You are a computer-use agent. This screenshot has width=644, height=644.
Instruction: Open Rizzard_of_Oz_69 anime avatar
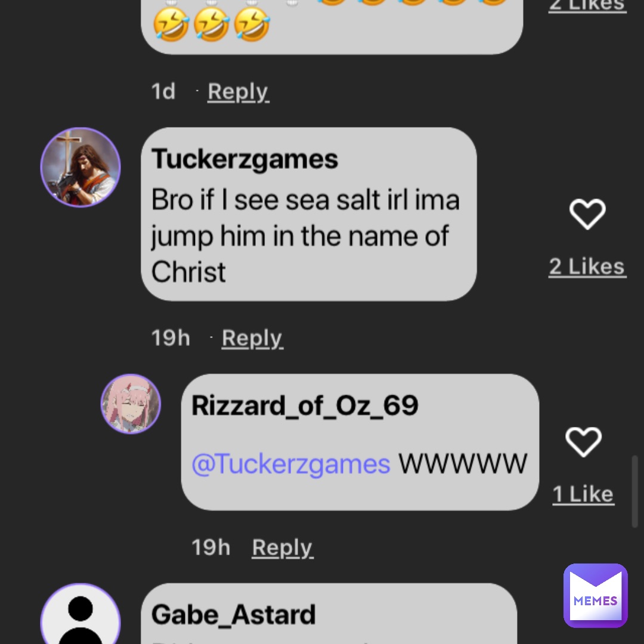pos(131,404)
